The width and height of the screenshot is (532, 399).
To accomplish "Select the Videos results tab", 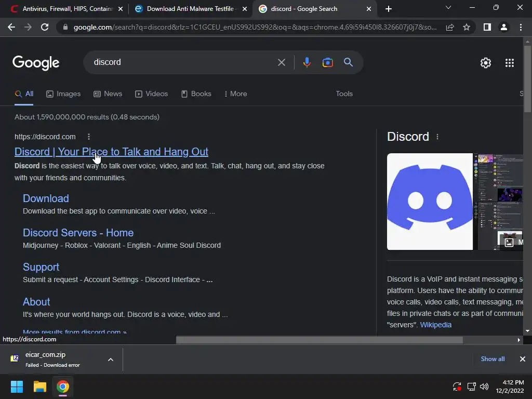I will [151, 94].
